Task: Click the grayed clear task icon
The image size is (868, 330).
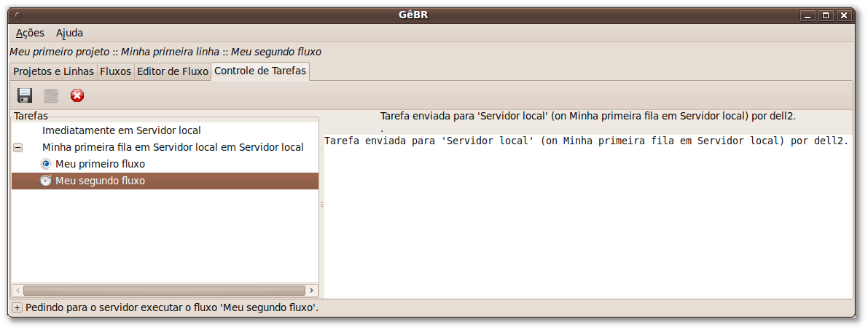Action: 52,95
